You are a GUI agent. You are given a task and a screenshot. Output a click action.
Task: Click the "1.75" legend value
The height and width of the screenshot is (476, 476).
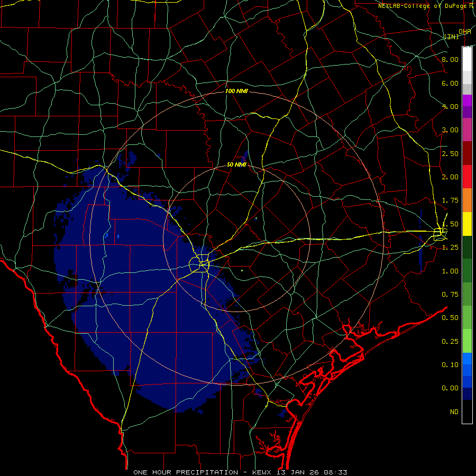pyautogui.click(x=450, y=200)
